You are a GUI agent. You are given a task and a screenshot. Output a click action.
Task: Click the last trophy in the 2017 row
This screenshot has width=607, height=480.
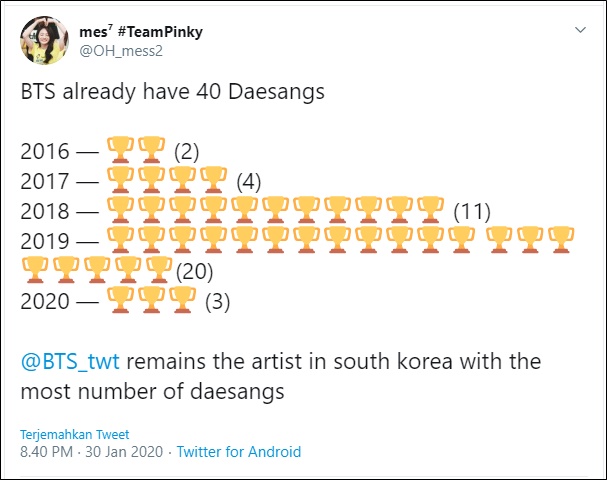point(214,179)
